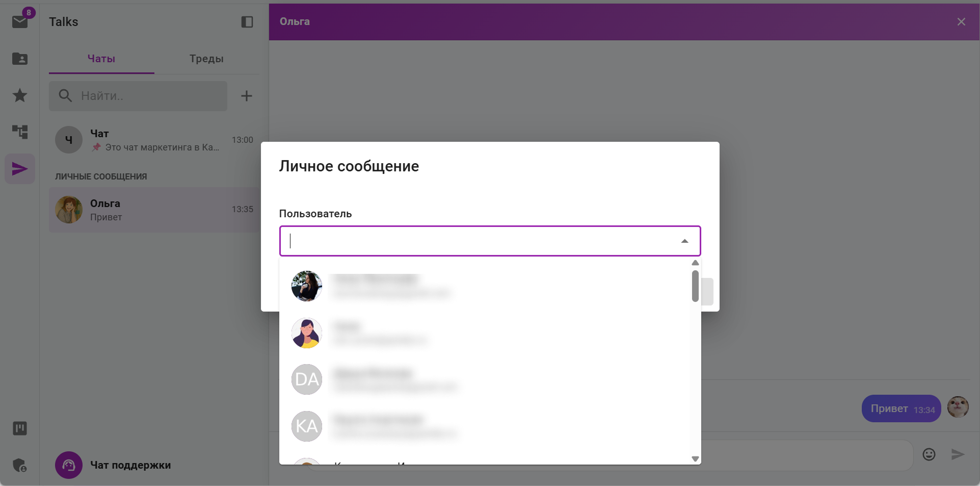Open the mail icon with 8 badge
980x486 pixels.
pyautogui.click(x=20, y=21)
